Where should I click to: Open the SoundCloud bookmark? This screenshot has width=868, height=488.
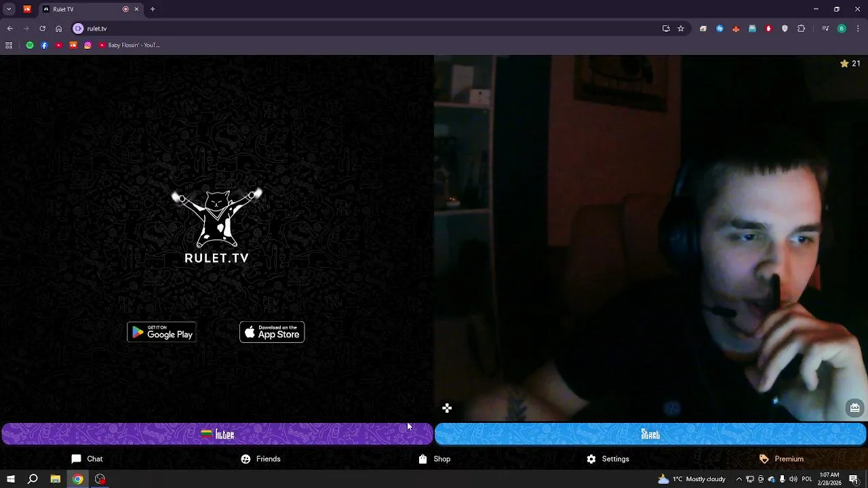tap(73, 45)
